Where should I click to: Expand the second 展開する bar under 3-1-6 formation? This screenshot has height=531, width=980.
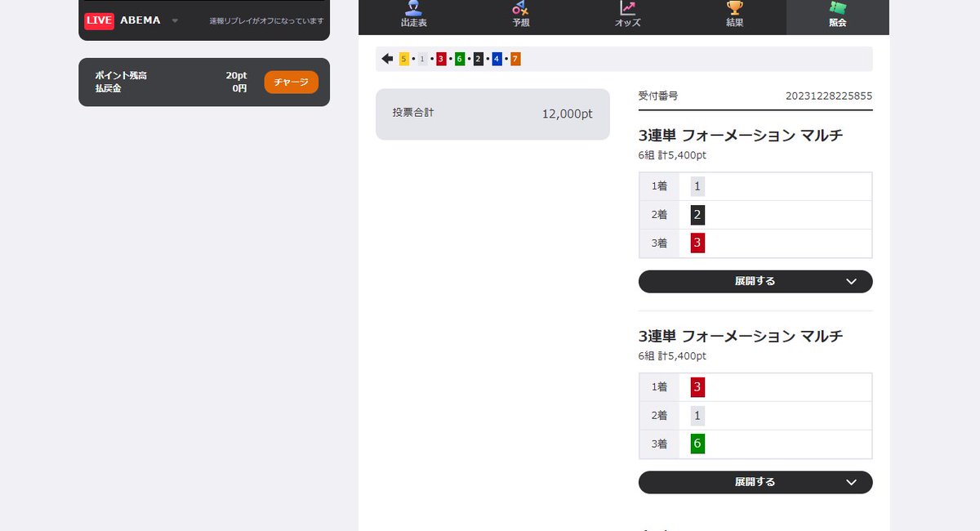[x=755, y=482]
